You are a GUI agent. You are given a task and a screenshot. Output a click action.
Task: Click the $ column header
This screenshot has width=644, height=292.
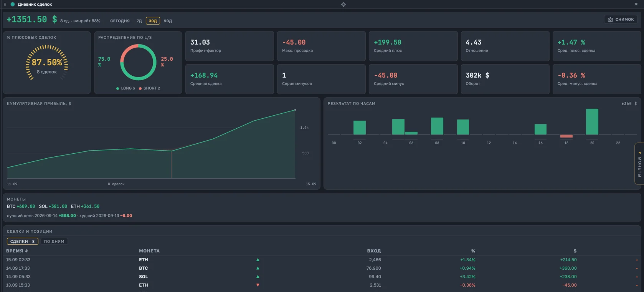(575, 251)
